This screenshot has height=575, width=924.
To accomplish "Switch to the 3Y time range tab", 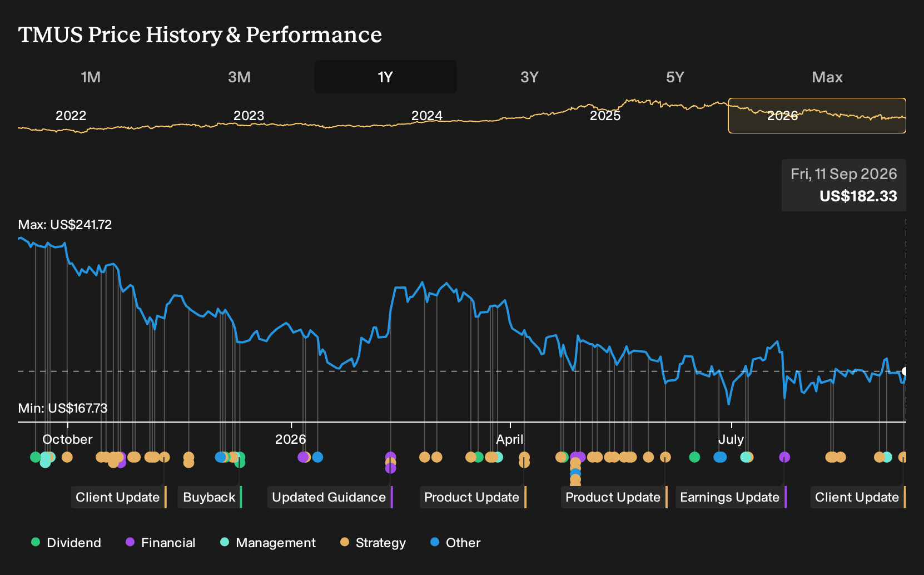I will tap(529, 77).
